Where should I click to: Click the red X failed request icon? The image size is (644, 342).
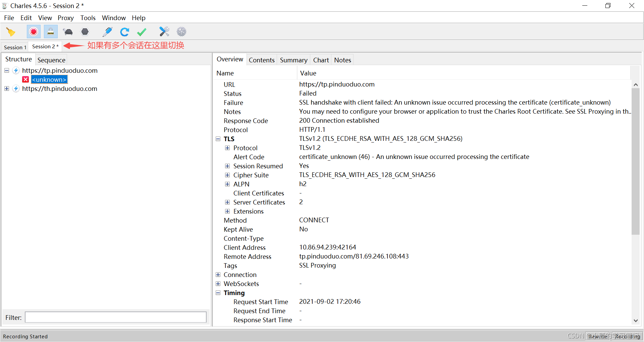[25, 79]
